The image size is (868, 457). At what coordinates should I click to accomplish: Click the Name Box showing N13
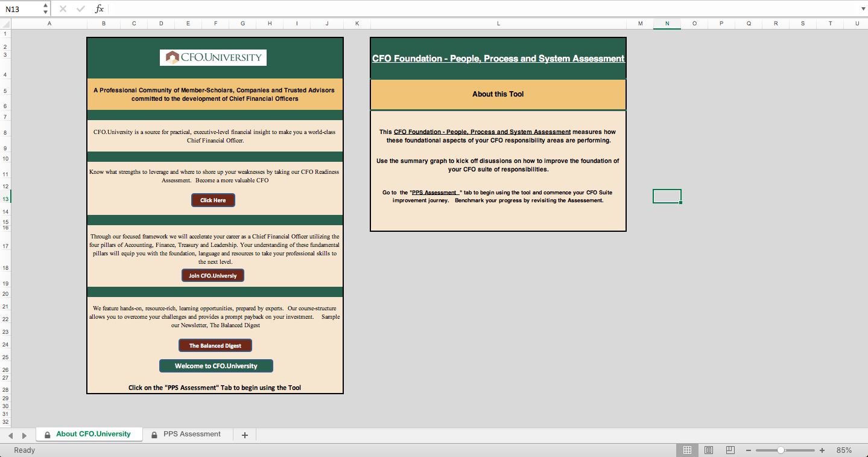point(22,9)
